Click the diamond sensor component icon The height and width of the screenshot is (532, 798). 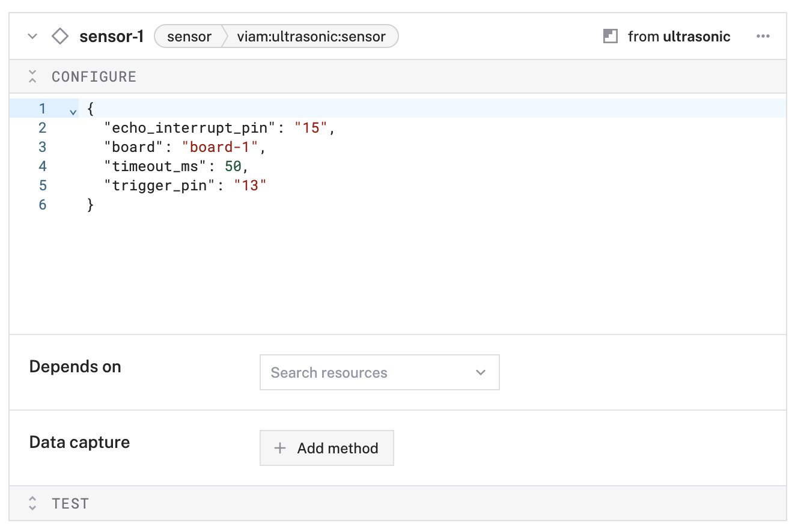pos(60,37)
